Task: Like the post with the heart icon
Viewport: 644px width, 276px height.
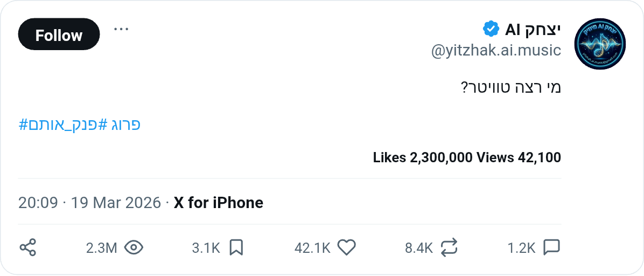Action: click(x=347, y=247)
